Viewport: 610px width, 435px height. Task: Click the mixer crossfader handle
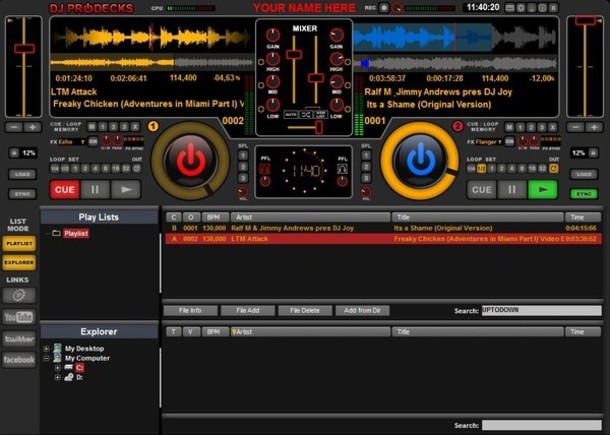pyautogui.click(x=319, y=127)
